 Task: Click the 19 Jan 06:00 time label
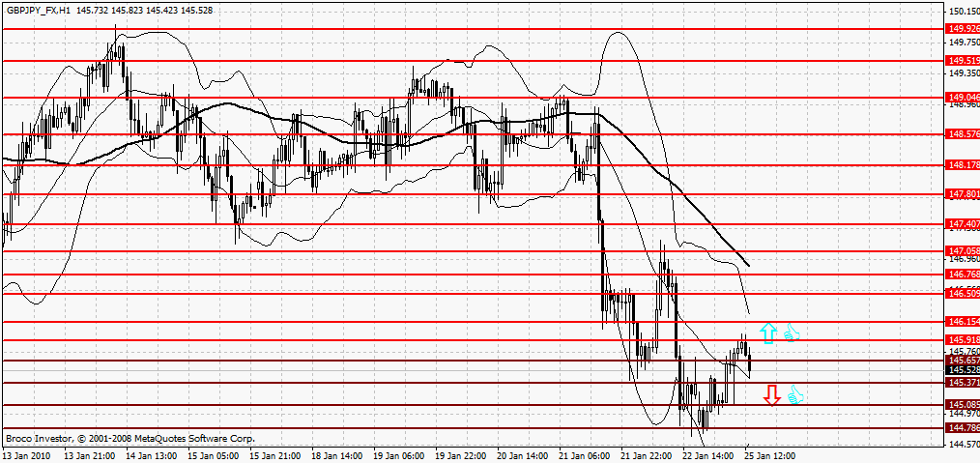click(399, 457)
